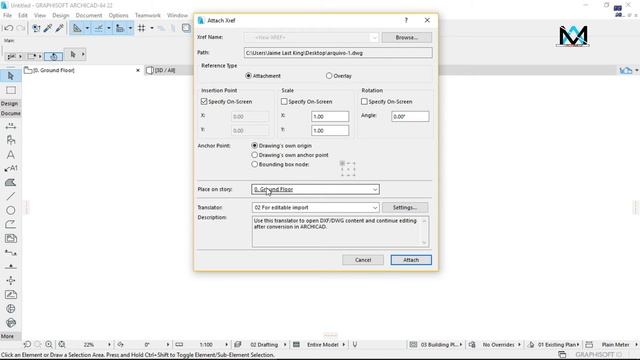Click the zoom-in magnifier in bottom bar
The height and width of the screenshot is (360, 640).
click(x=49, y=344)
